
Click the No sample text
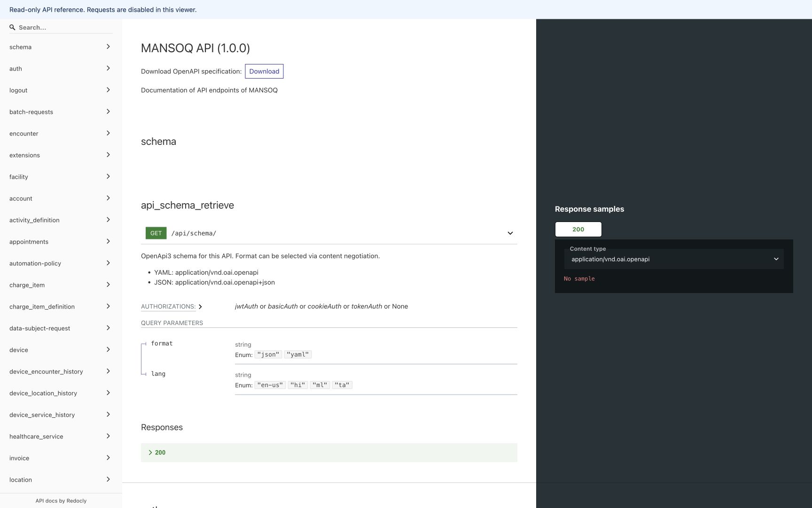[x=579, y=278]
